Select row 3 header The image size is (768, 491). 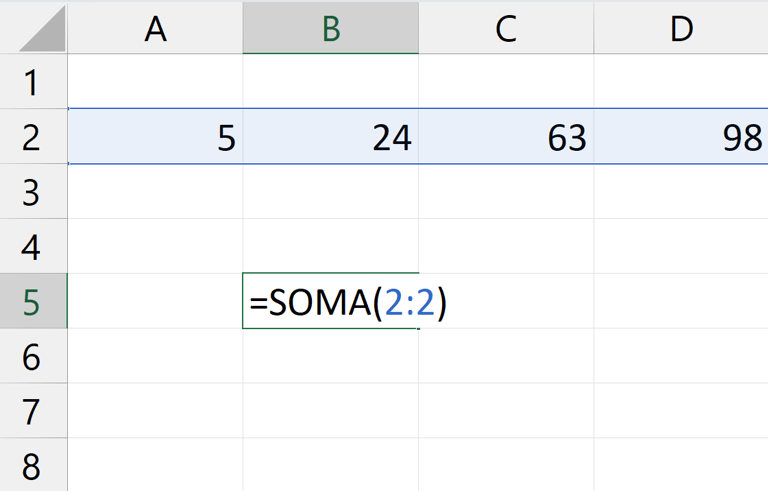[x=32, y=192]
